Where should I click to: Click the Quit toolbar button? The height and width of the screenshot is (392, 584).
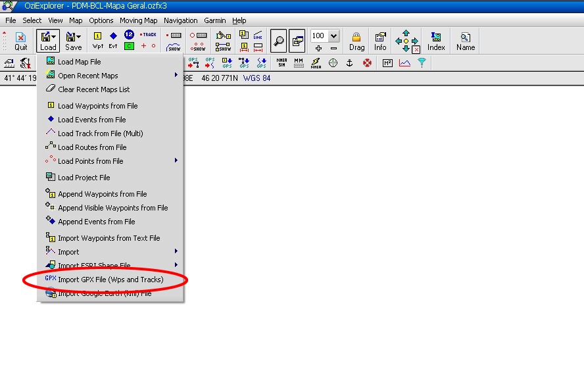coord(21,41)
